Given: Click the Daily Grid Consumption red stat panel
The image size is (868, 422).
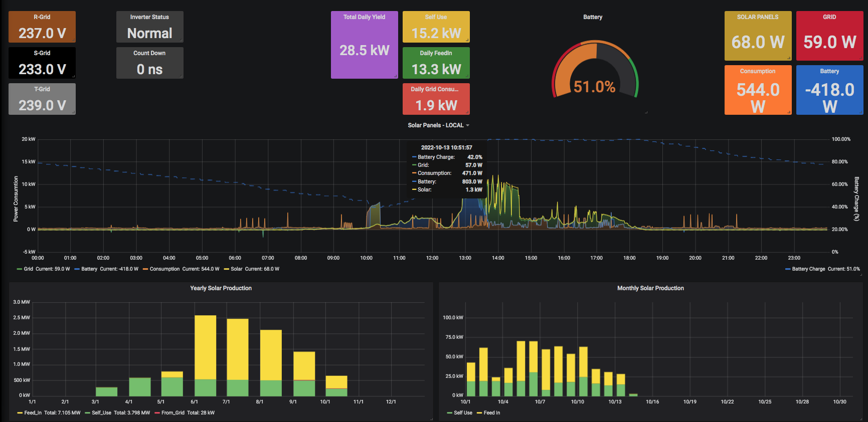Looking at the screenshot, I should point(436,99).
